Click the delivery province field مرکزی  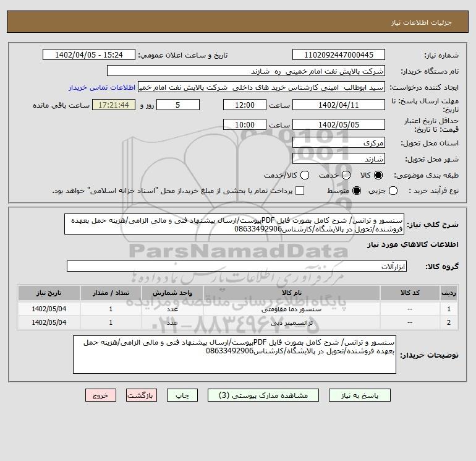339,143
